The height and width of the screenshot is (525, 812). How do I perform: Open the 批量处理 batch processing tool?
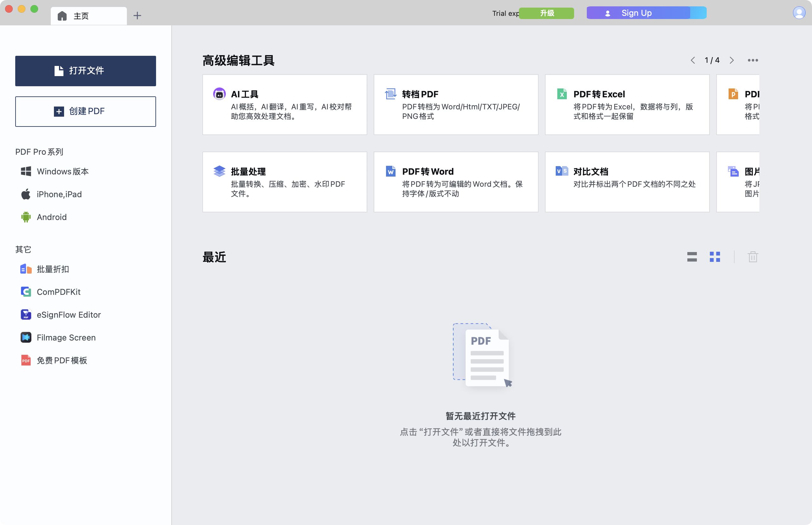pyautogui.click(x=285, y=181)
